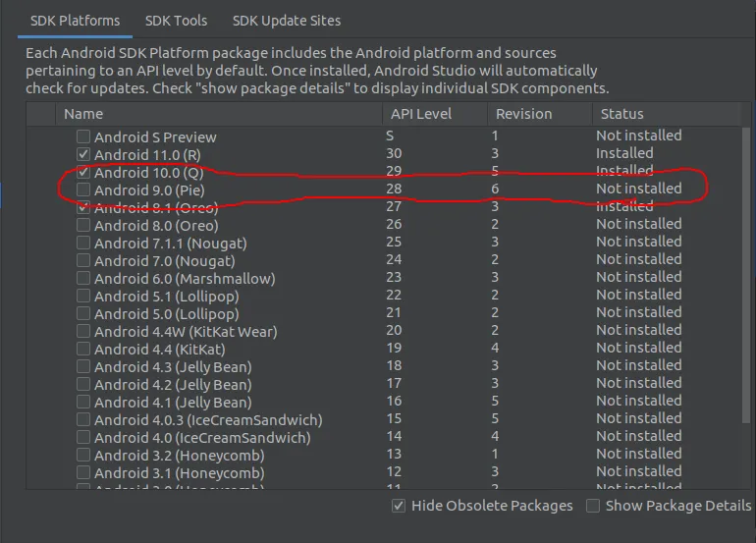Check the Android 7.1.1 (Nougat) checkbox

[84, 244]
